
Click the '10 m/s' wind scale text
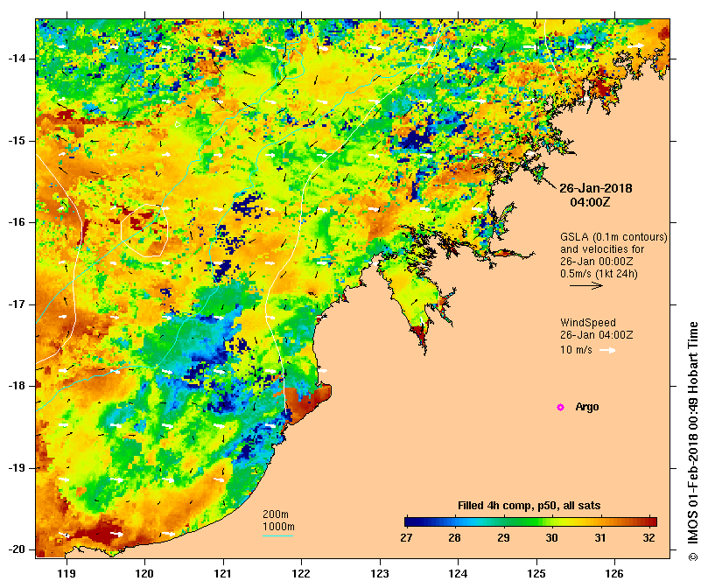tap(576, 350)
